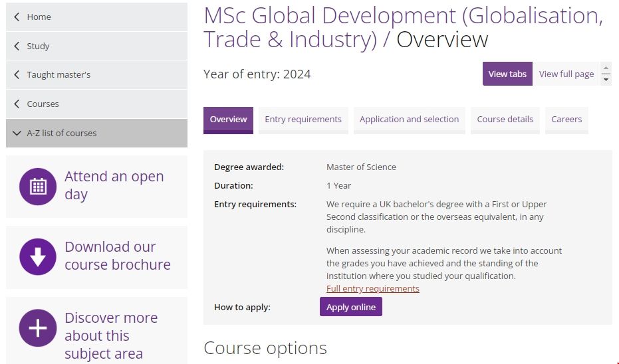Click the plus icon for subject area
The image size is (619, 364).
click(38, 328)
